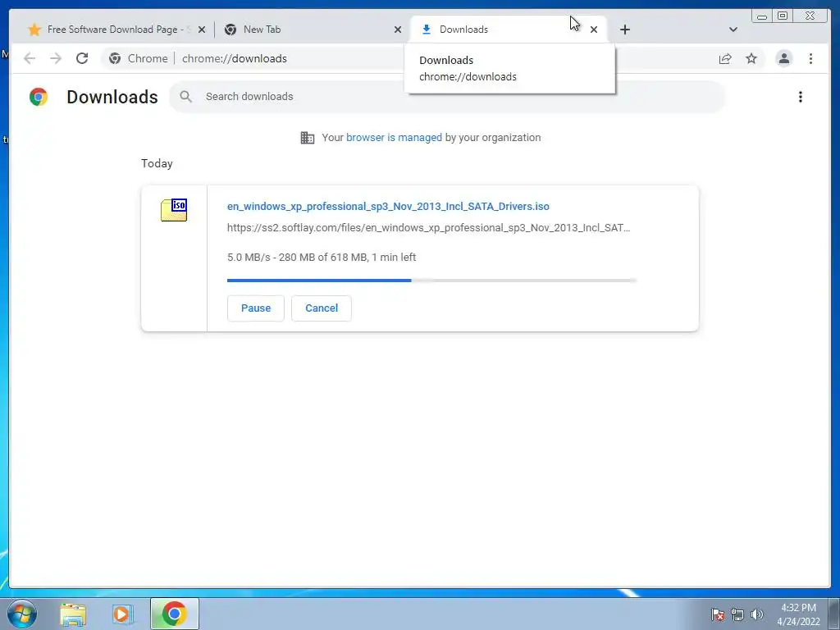
Task: Click the volume speaker tray icon
Action: (757, 614)
